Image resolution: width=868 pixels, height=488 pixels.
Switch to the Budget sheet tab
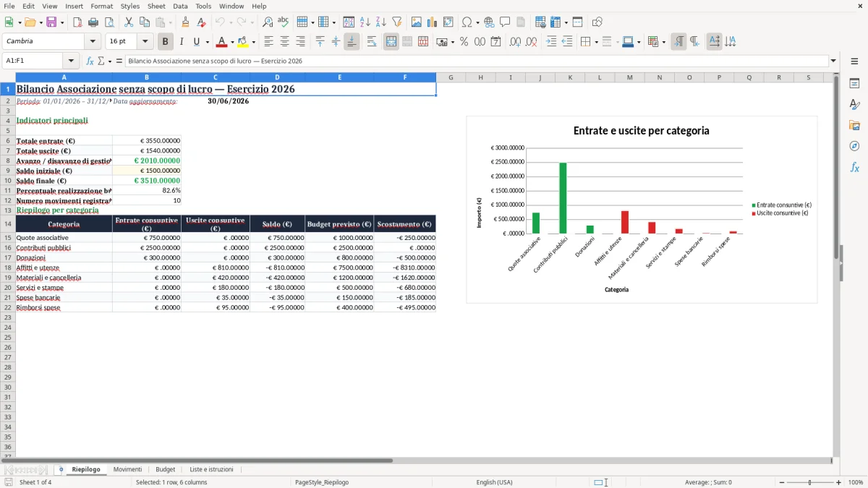[x=166, y=469]
